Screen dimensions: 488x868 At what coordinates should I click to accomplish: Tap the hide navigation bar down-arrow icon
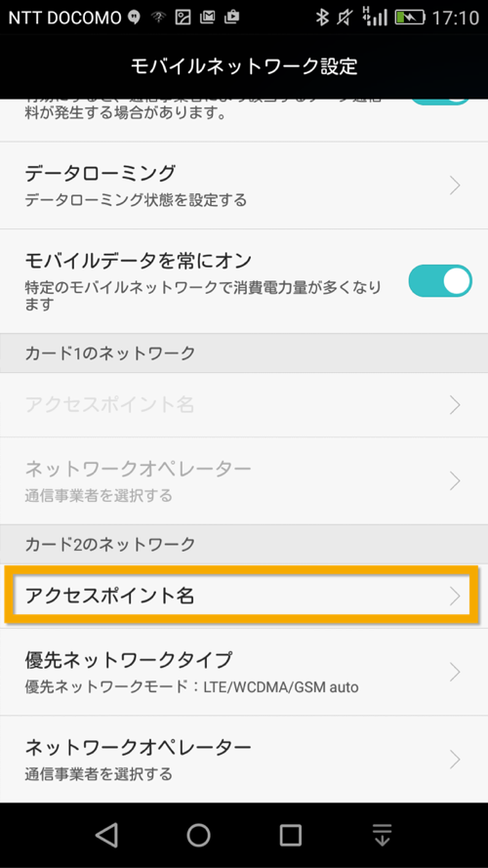(382, 834)
